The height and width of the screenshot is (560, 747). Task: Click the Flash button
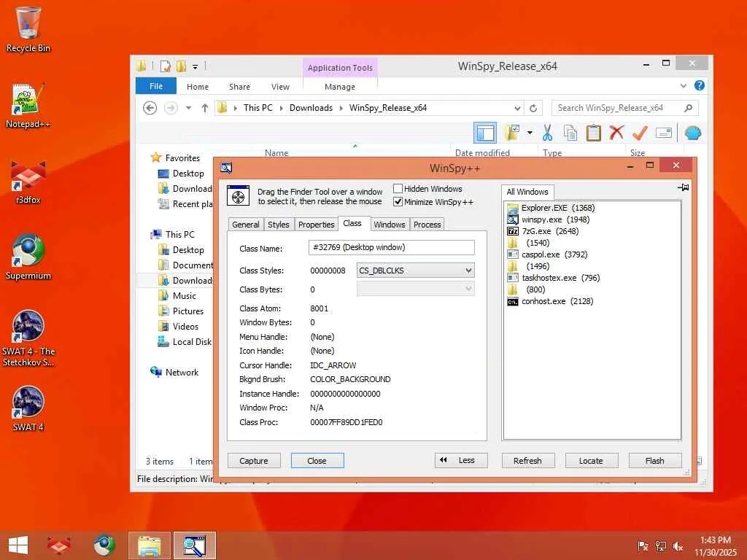pos(655,461)
